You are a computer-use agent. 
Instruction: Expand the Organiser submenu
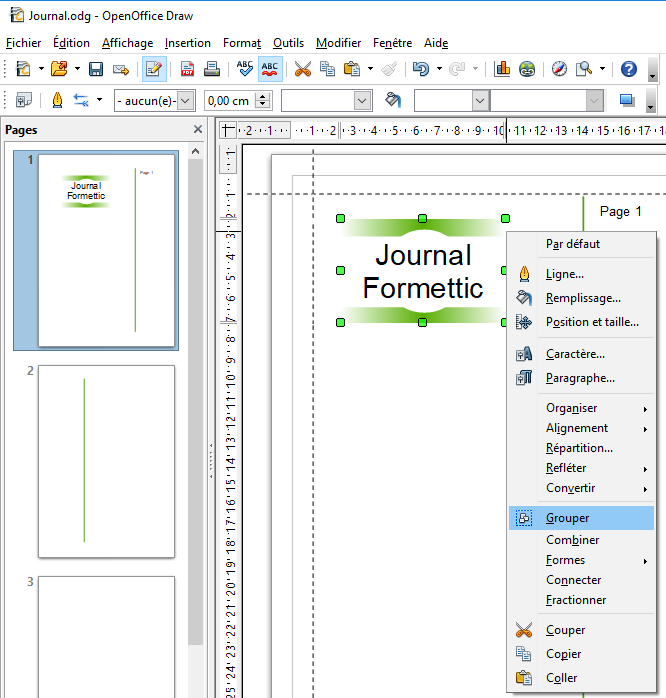[581, 408]
